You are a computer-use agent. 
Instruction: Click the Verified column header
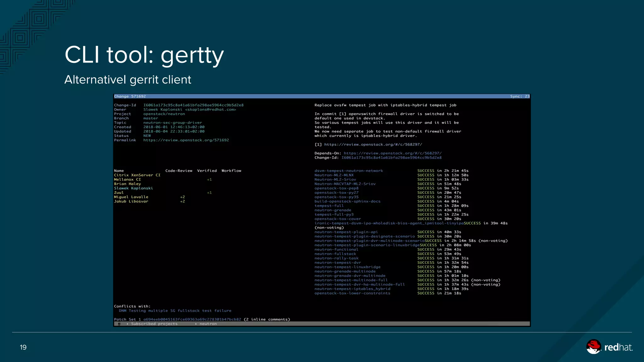click(x=207, y=171)
